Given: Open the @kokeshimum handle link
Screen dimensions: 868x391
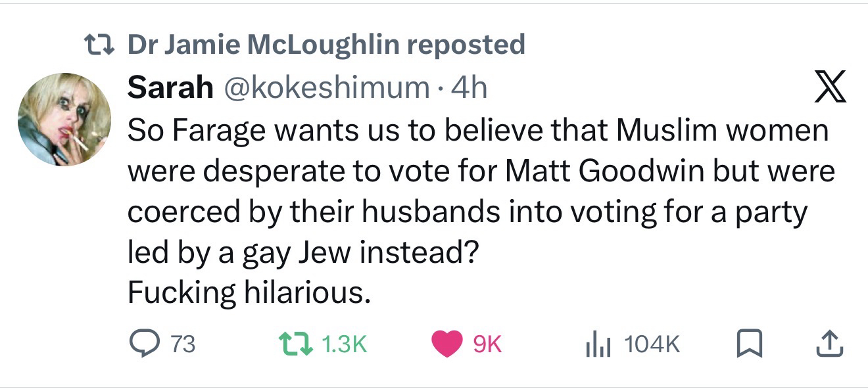Looking at the screenshot, I should coord(327,87).
